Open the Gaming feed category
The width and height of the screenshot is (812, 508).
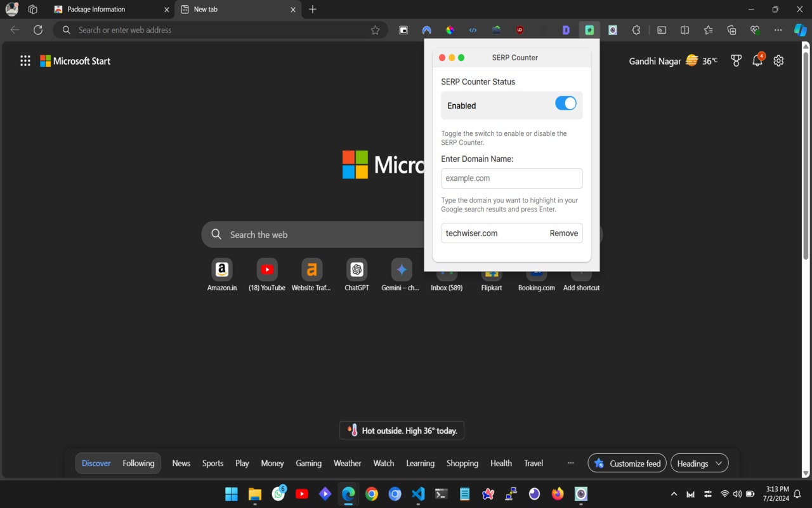(308, 463)
